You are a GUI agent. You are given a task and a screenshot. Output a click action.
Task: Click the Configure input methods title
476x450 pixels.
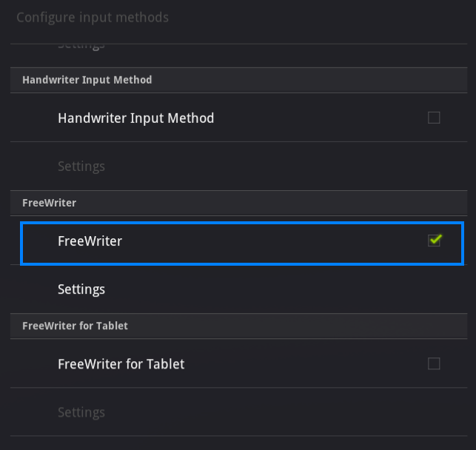point(93,17)
